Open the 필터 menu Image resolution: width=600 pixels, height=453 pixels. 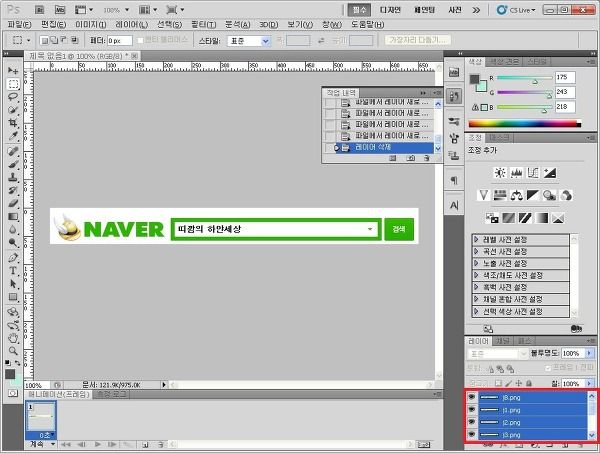(x=204, y=24)
